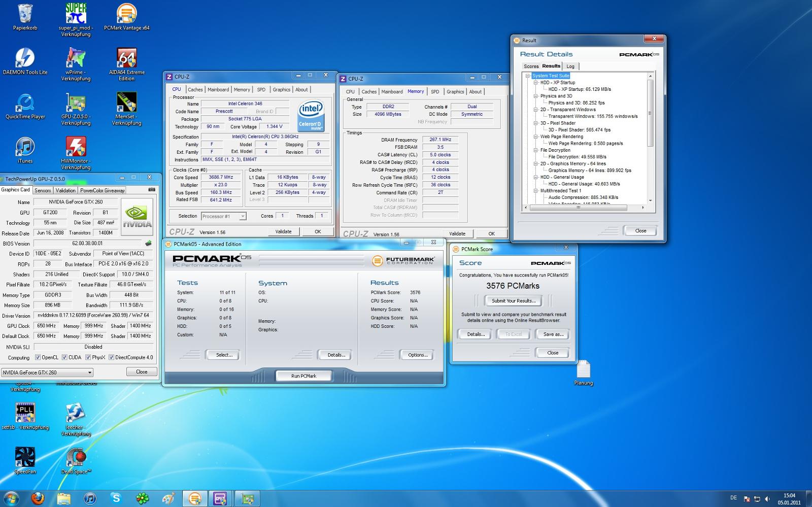
Task: Open iTunes taskbar icon
Action: point(90,498)
